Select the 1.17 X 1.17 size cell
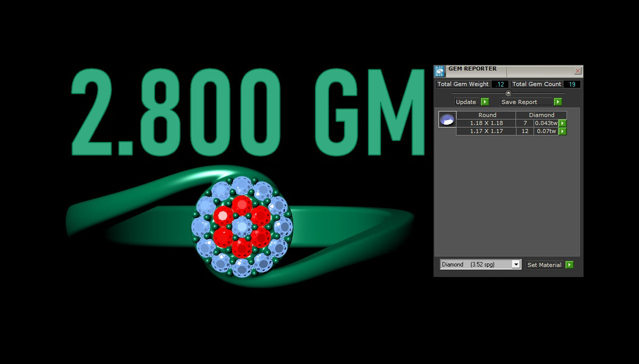Screen dimensions: 639x364 [486, 131]
